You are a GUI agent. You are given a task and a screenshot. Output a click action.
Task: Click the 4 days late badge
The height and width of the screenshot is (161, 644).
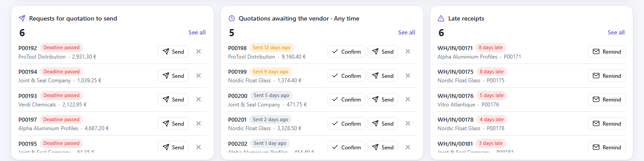click(491, 119)
